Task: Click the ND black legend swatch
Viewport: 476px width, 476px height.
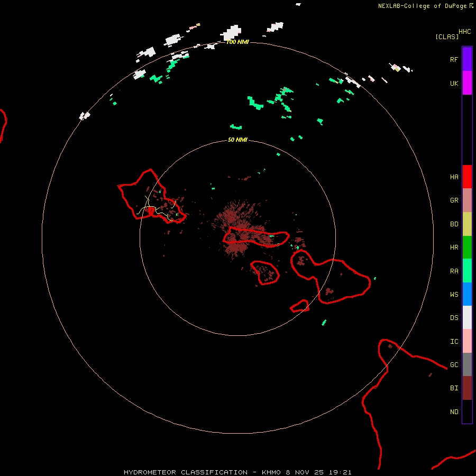Action: tap(467, 411)
